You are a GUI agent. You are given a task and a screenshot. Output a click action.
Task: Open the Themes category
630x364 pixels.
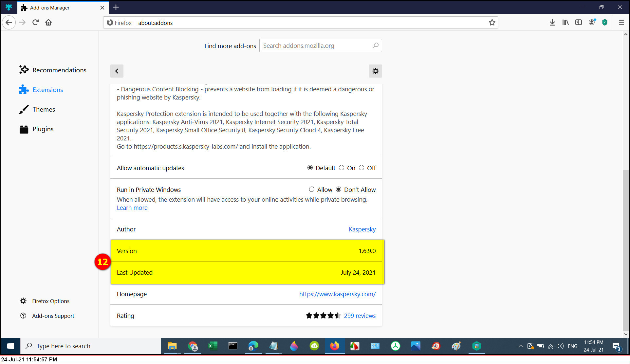(37, 109)
